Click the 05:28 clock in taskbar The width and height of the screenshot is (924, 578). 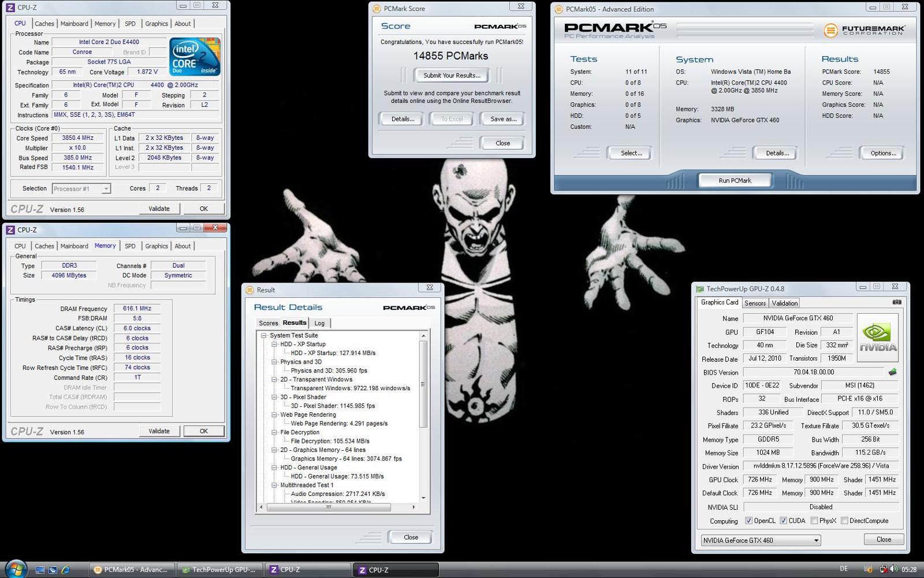click(909, 569)
